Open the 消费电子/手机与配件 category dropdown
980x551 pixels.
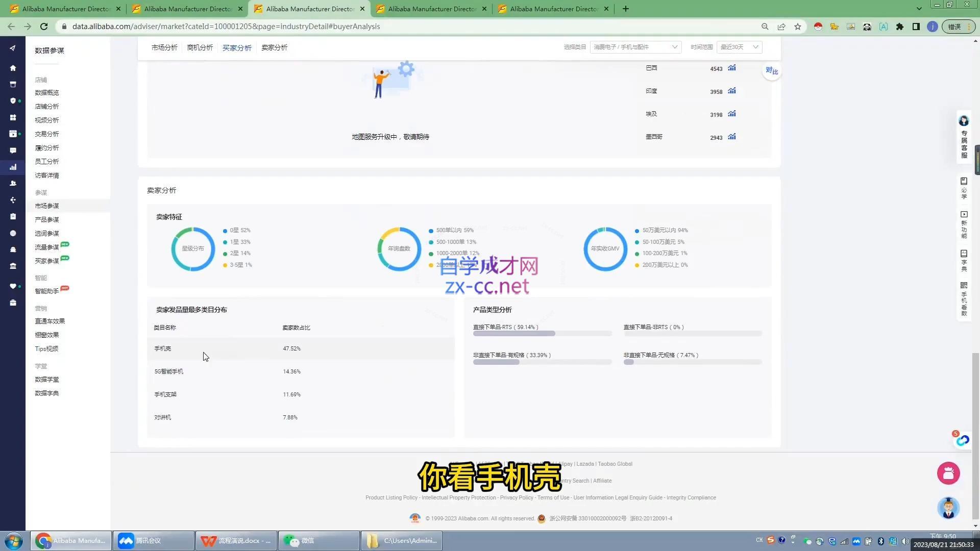coord(634,46)
